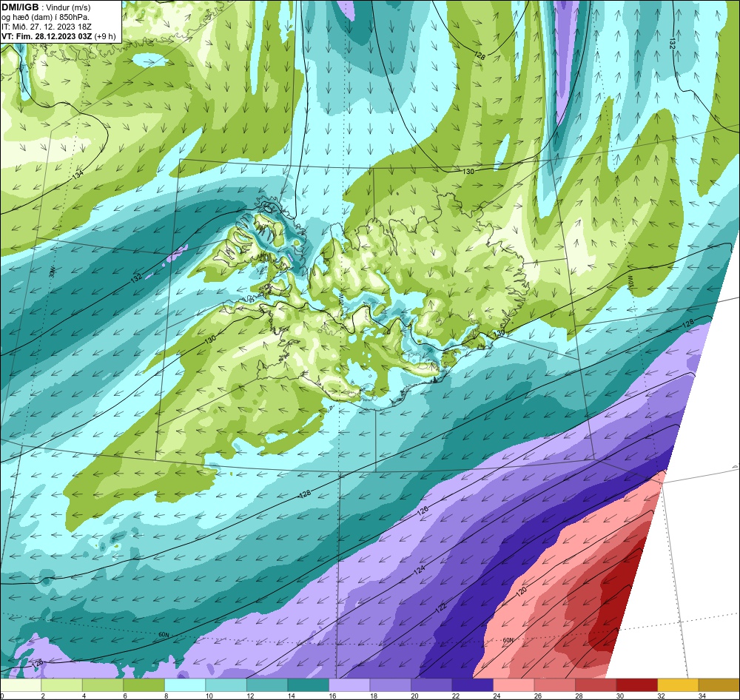
Task: Click the legend tick label "22"
Action: [455, 696]
